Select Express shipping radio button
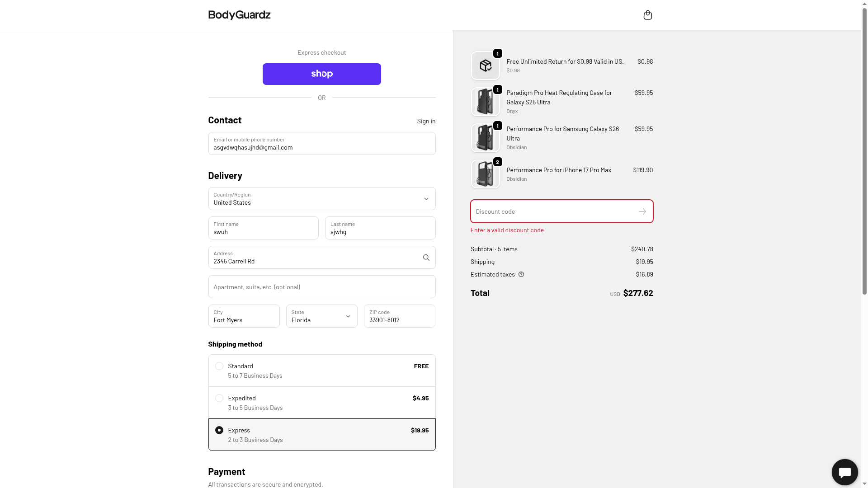The width and height of the screenshot is (868, 488). point(219,430)
